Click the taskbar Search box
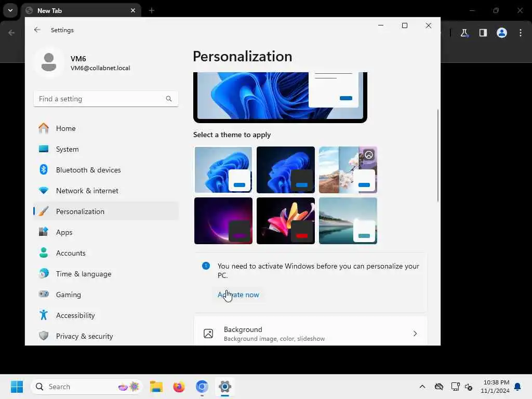The image size is (532, 399). (x=87, y=387)
